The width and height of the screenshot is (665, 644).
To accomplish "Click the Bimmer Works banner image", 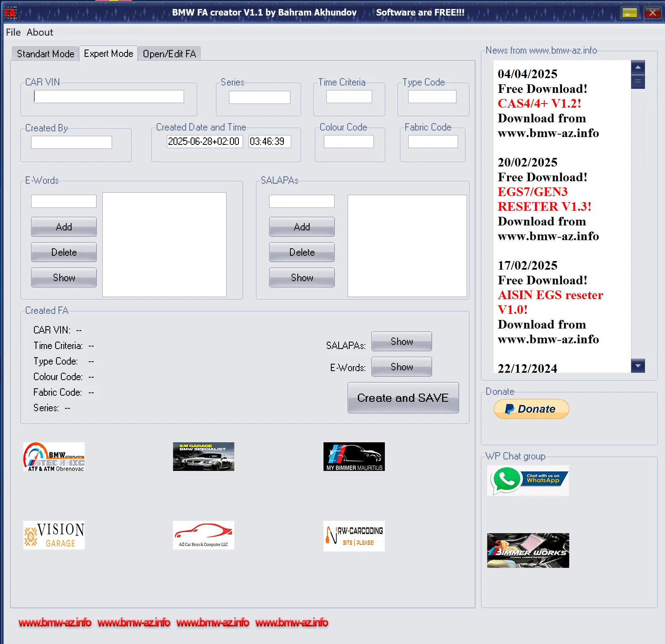I will click(528, 550).
